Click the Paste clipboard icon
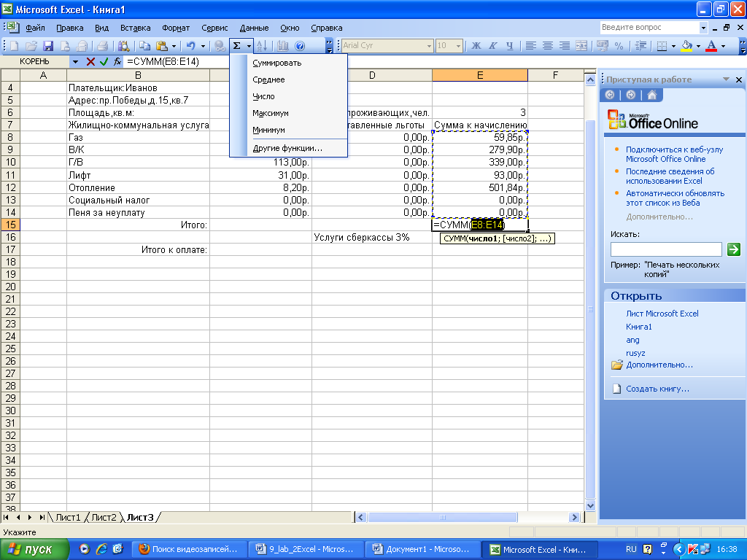747x560 pixels. pyautogui.click(x=162, y=46)
